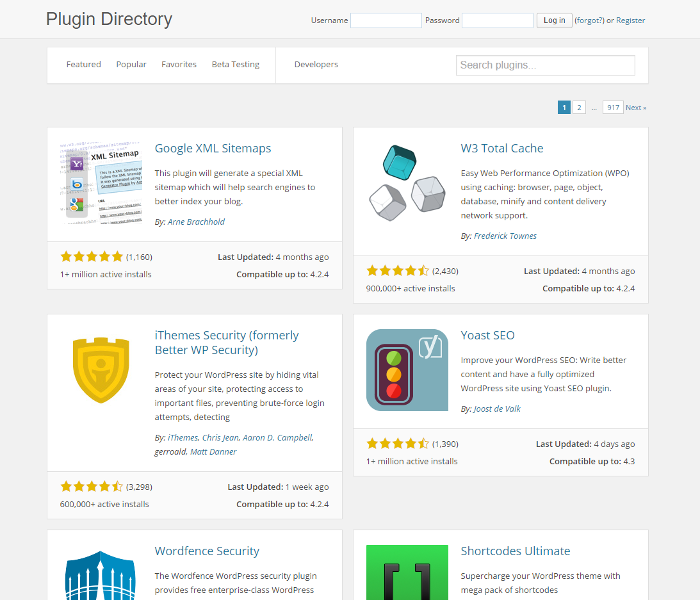Click the Plugin Directory heading

109,19
